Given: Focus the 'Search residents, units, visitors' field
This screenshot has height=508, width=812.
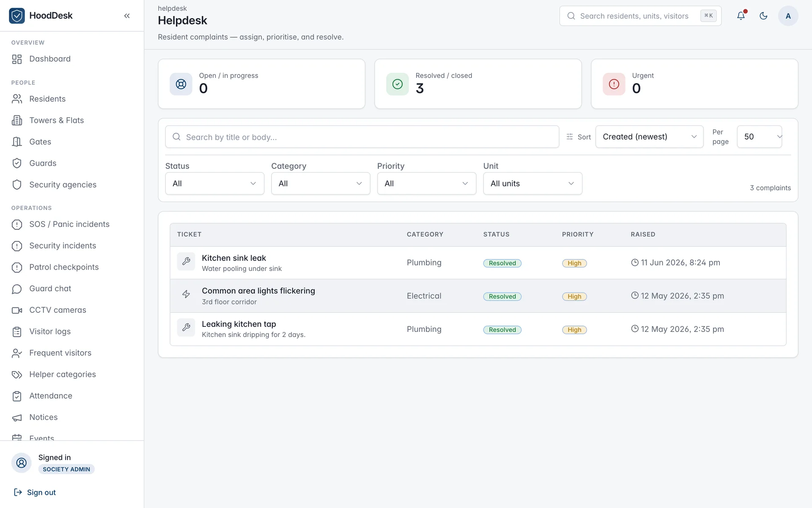Looking at the screenshot, I should [x=640, y=16].
